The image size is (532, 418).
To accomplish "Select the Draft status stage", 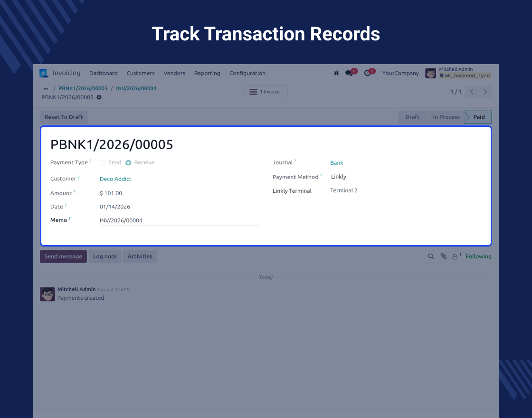I will point(412,117).
